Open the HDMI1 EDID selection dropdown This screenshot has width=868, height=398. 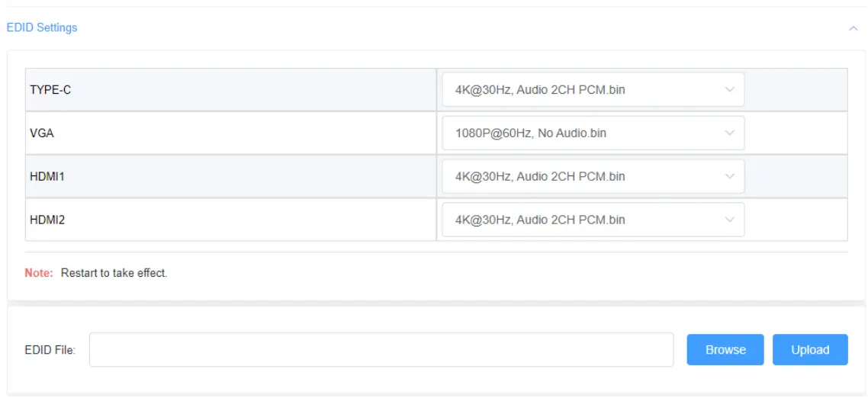pos(580,177)
